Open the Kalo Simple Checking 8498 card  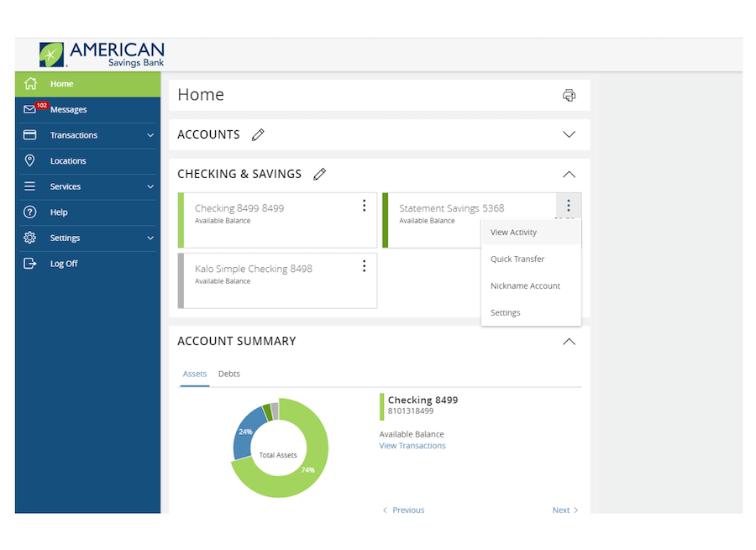(x=277, y=280)
